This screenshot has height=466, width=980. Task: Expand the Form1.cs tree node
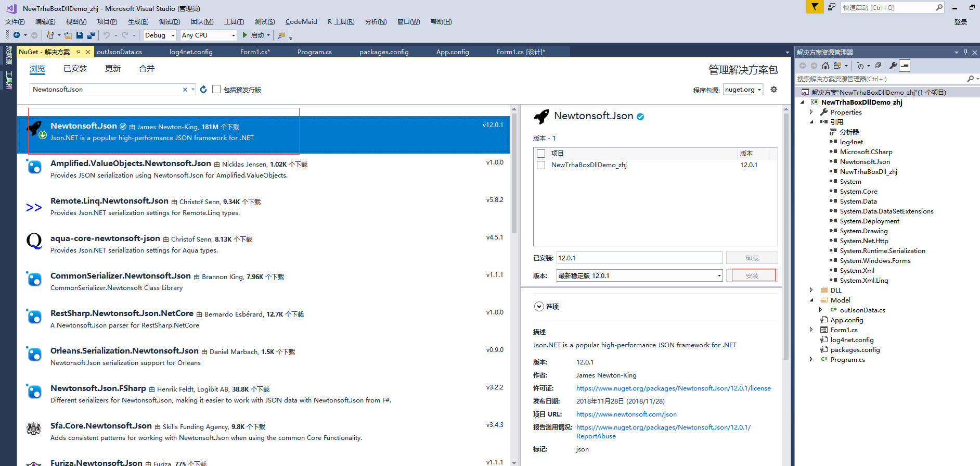pos(811,330)
